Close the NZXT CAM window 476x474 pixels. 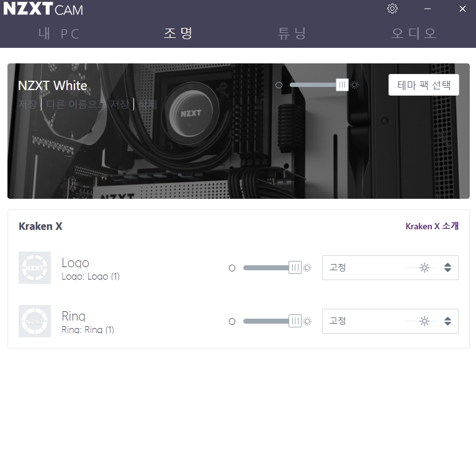coord(462,9)
